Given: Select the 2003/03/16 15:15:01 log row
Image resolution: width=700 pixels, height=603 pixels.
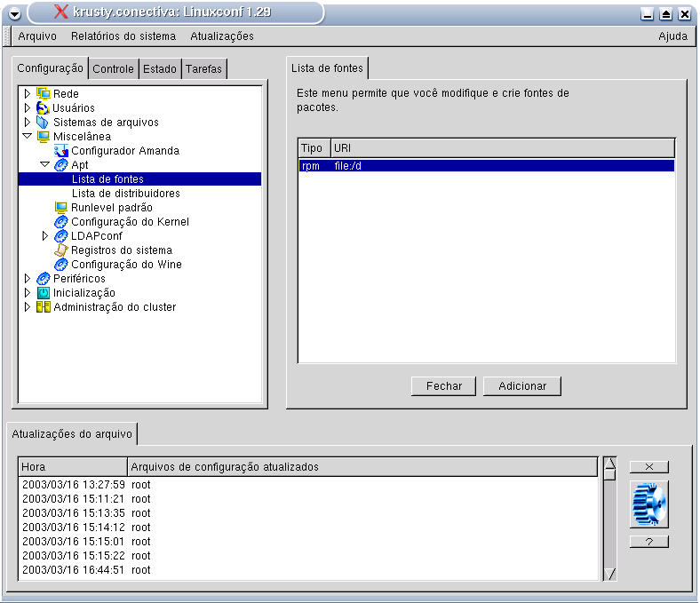Looking at the screenshot, I should pyautogui.click(x=308, y=542).
